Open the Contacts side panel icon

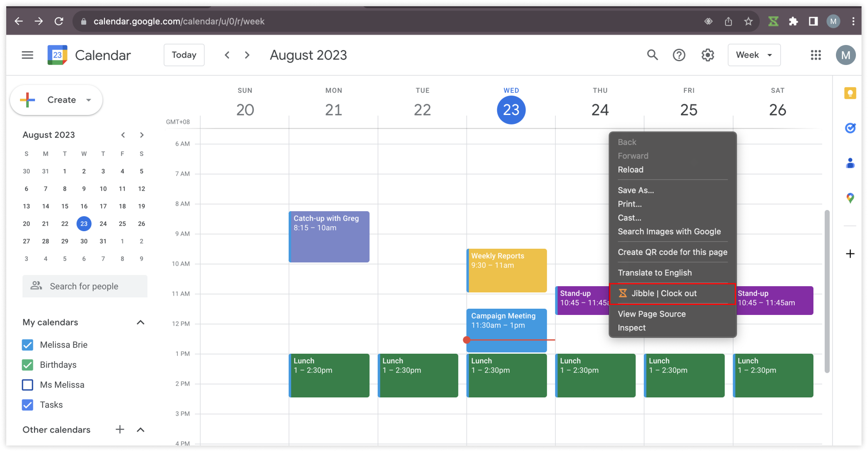[x=850, y=163]
